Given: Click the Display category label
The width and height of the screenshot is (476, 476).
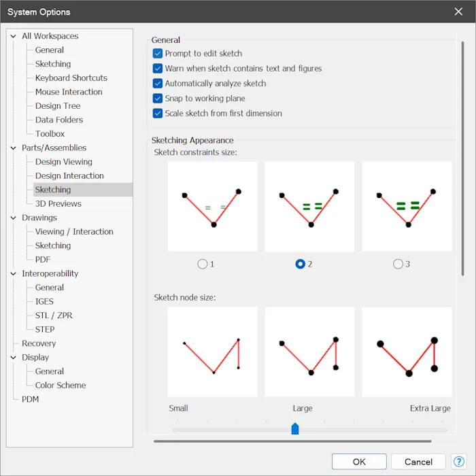Looking at the screenshot, I should [x=35, y=357].
